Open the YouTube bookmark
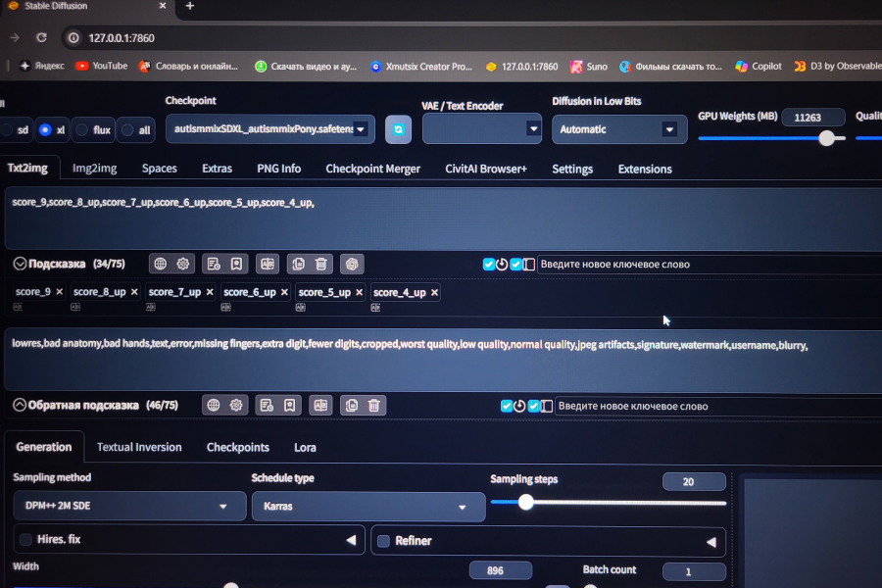Image resolution: width=882 pixels, height=588 pixels. [102, 66]
